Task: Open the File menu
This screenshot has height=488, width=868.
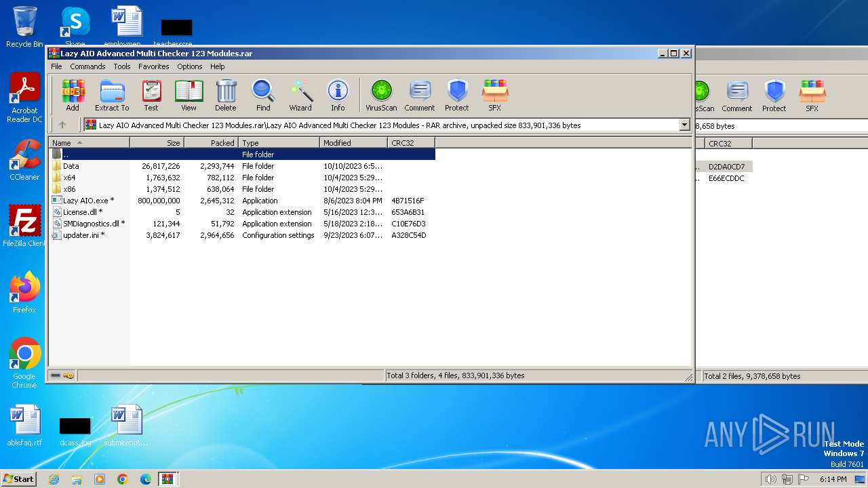Action: pos(56,66)
